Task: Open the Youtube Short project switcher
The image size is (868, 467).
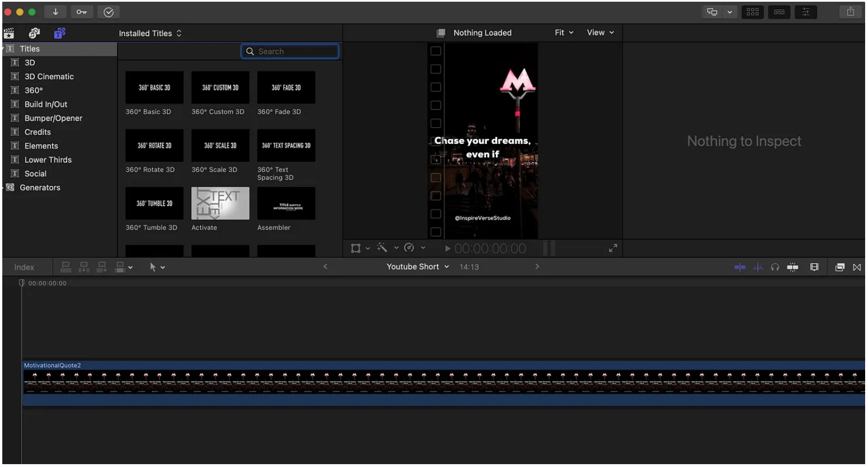Action: click(417, 266)
